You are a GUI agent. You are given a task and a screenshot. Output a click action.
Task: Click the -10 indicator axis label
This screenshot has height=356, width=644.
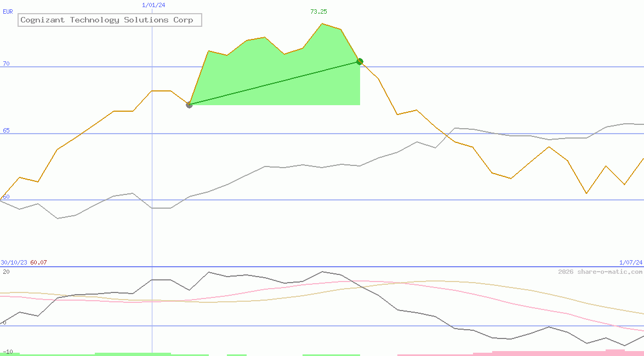[x=8, y=352]
